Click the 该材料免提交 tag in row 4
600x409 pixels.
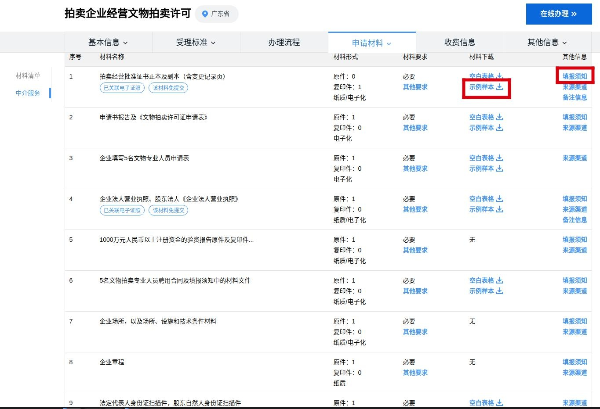pos(168,210)
